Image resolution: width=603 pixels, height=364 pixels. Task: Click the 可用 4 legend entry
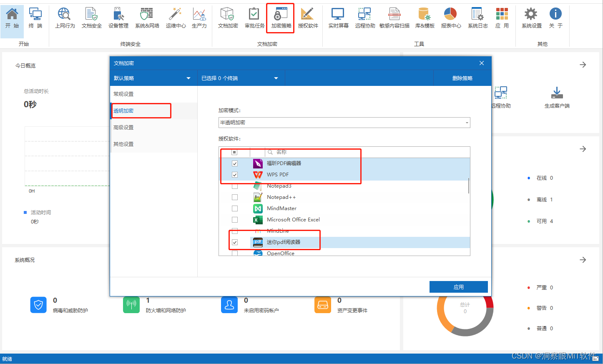click(540, 221)
